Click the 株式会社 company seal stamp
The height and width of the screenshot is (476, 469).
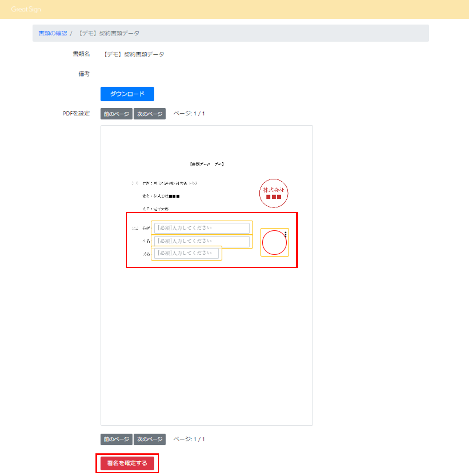pyautogui.click(x=273, y=193)
